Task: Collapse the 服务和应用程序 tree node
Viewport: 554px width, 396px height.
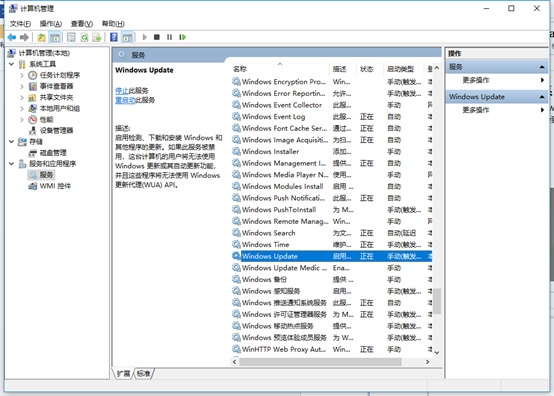Action: 12,164
